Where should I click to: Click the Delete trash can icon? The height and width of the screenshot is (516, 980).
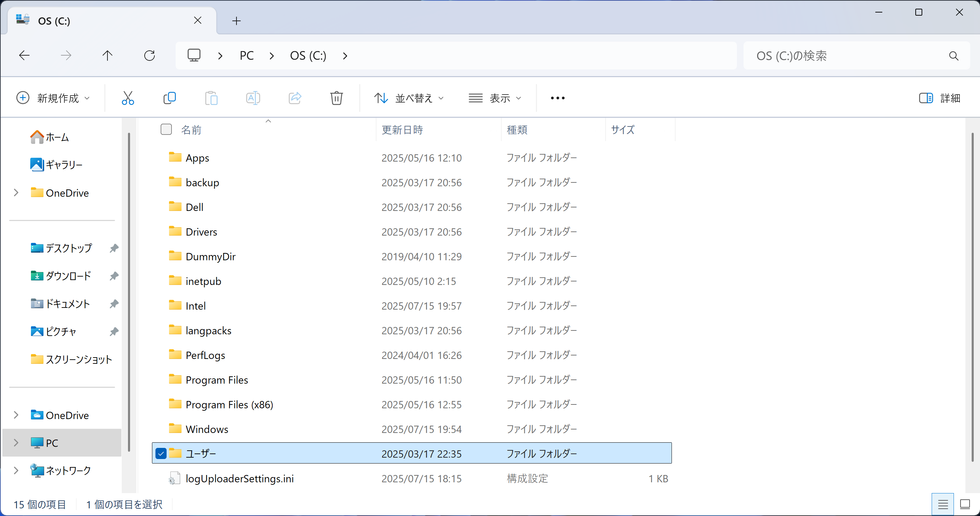[x=336, y=98]
